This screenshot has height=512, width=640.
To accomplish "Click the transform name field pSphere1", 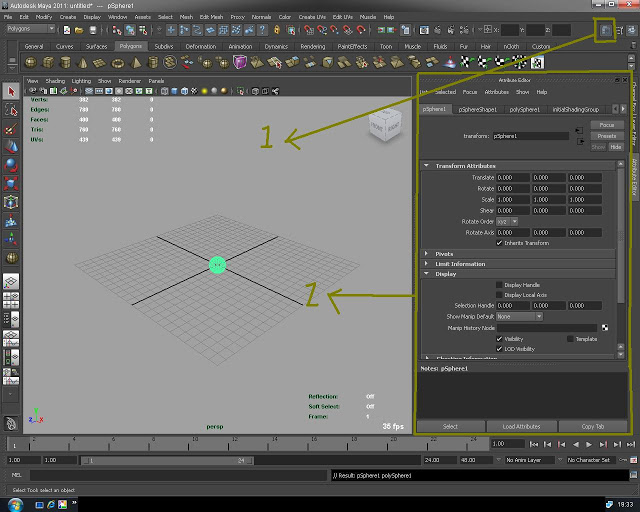I will 530,136.
